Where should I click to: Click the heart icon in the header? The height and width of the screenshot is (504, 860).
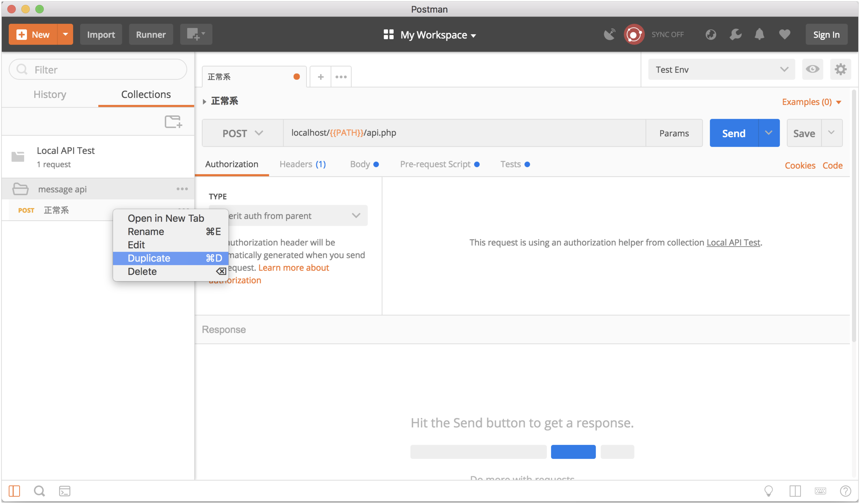(785, 34)
